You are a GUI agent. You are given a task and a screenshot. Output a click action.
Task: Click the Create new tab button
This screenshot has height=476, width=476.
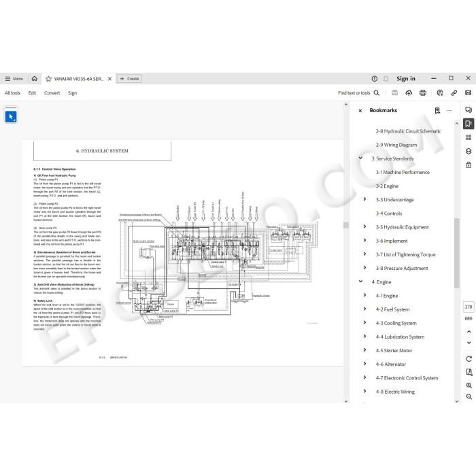coord(129,79)
